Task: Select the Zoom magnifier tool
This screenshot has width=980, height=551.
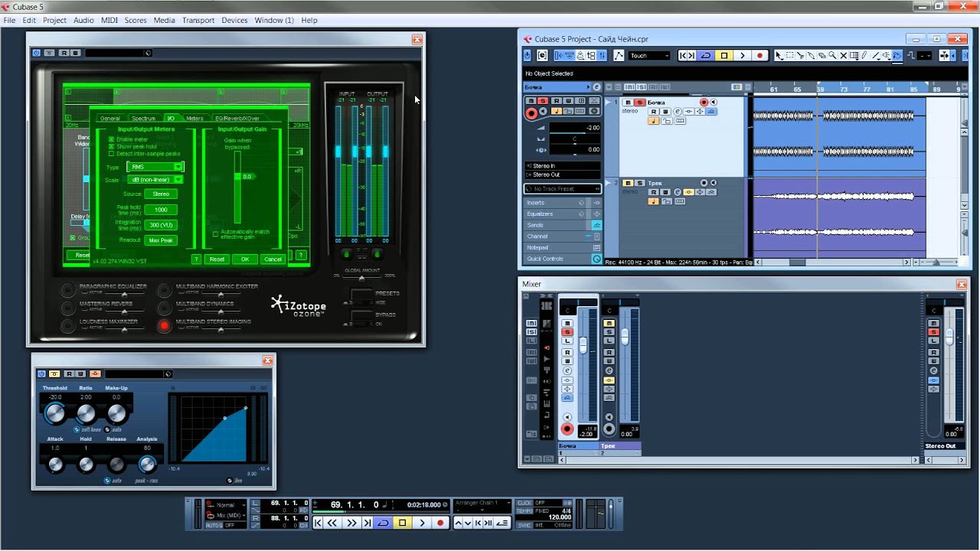Action: (832, 55)
